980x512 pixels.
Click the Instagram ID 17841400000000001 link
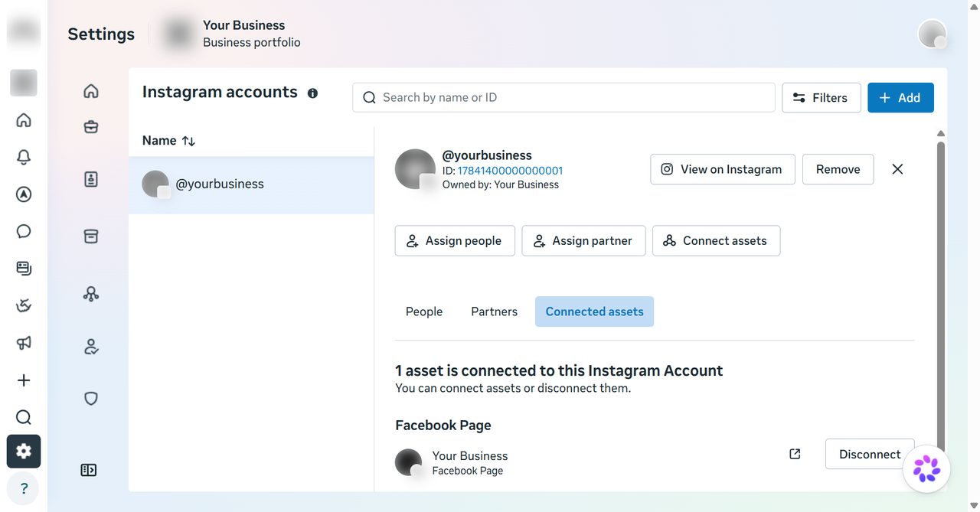(510, 171)
